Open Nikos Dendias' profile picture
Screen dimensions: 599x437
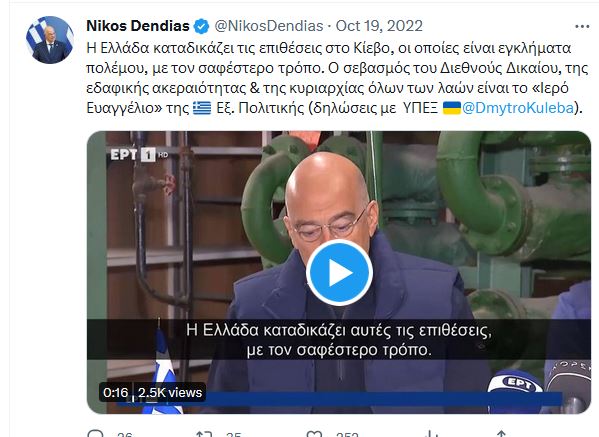click(x=50, y=40)
